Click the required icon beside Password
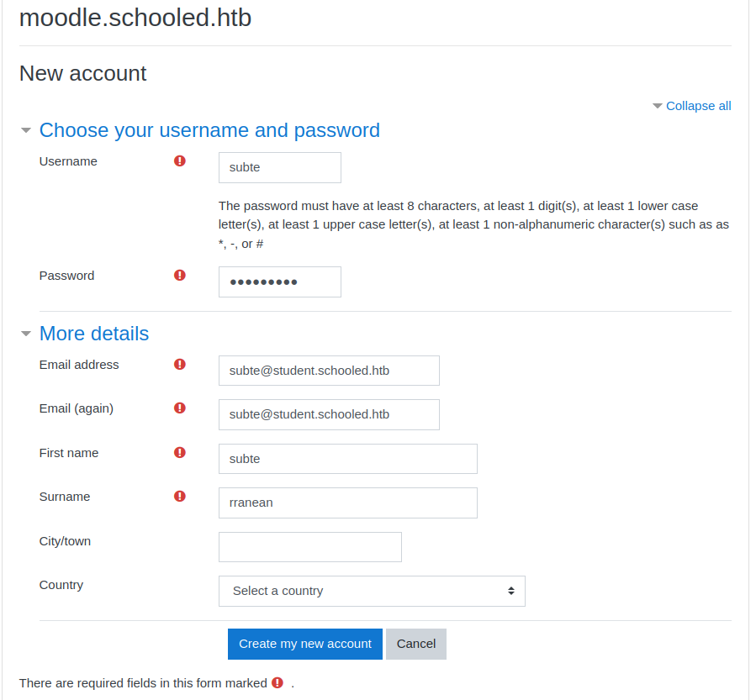Screen dimensions: 756x700 click(180, 275)
